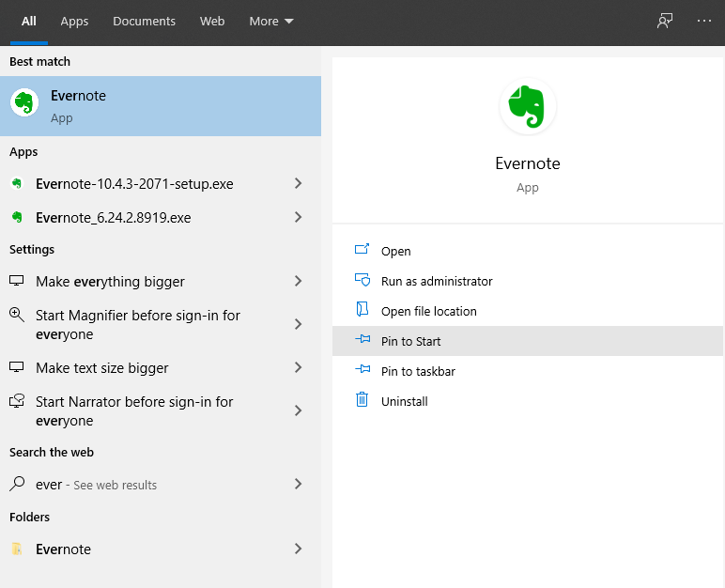The image size is (725, 588).
Task: Expand the ever web results arrow
Action: (298, 485)
